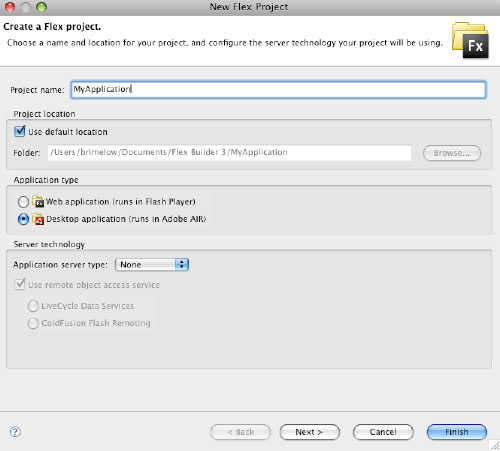Click the Project name text field
Screen dimensions: 500x451
pos(278,90)
